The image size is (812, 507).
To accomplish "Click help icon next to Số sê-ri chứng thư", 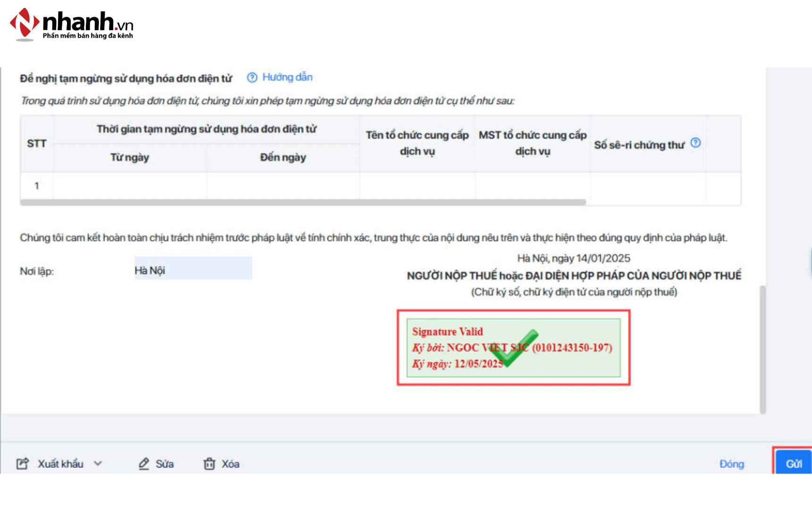I will coord(695,143).
